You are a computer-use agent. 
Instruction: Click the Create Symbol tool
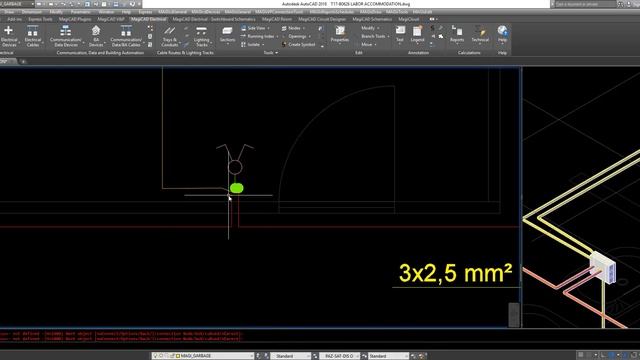(298, 44)
